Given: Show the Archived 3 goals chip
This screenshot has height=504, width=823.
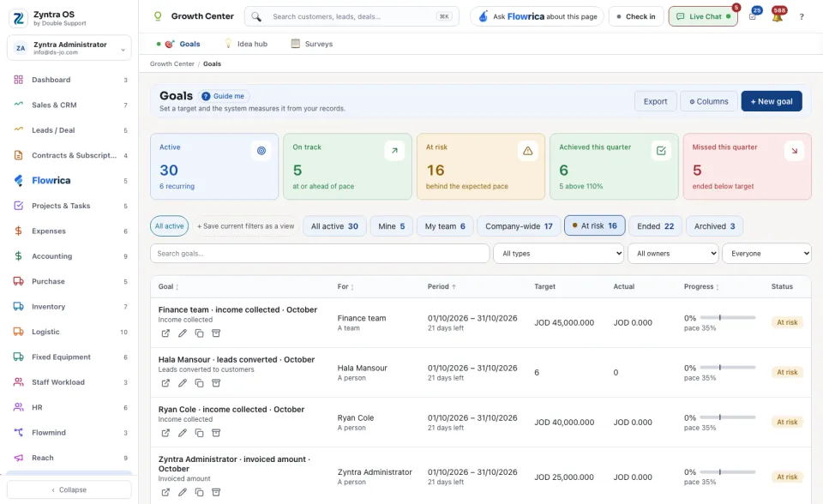Looking at the screenshot, I should point(714,226).
